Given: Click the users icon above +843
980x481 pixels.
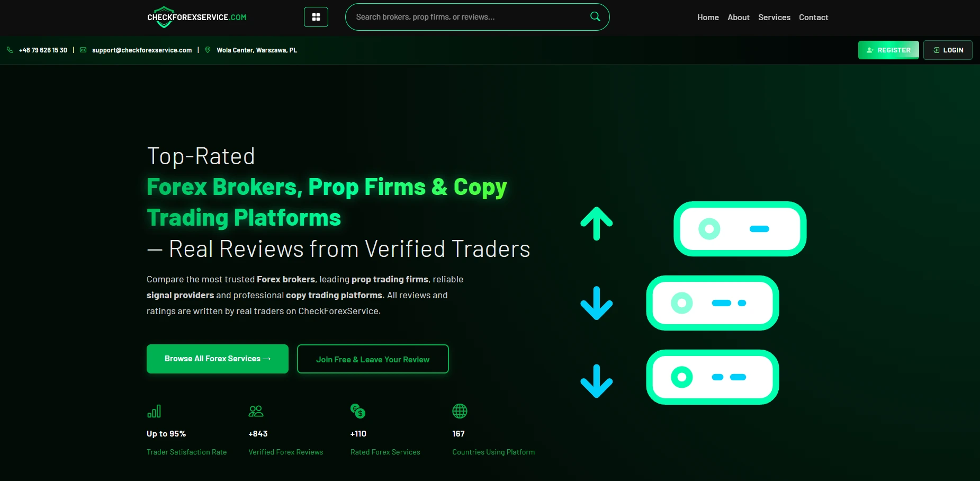Looking at the screenshot, I should 256,411.
